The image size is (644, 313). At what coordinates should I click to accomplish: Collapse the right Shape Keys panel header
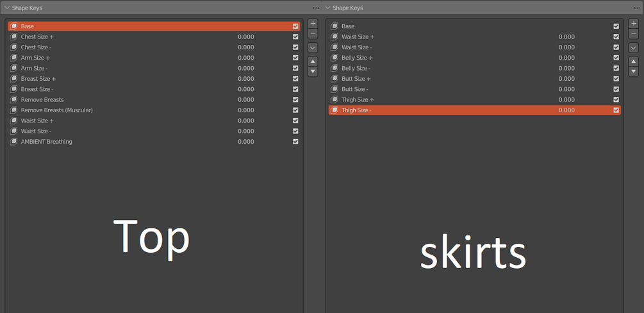(x=327, y=8)
